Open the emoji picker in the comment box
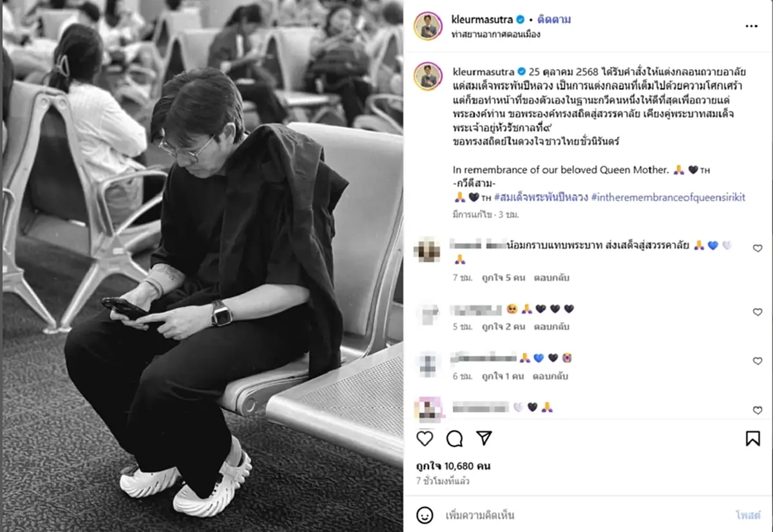Image resolution: width=773 pixels, height=532 pixels. tap(425, 515)
